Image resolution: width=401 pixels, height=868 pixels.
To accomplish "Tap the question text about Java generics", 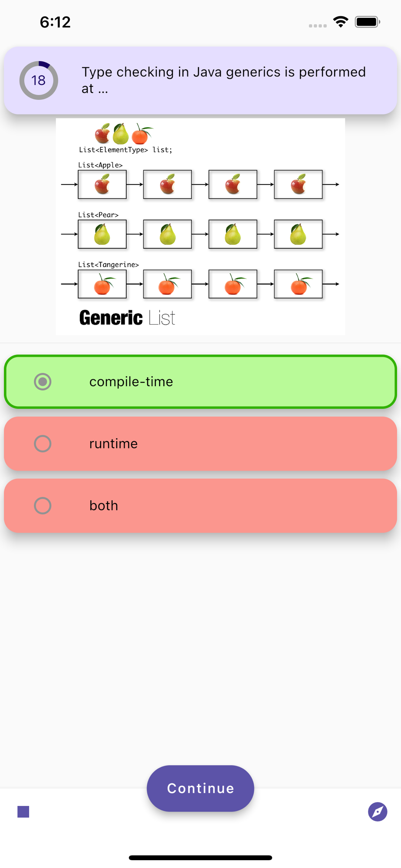I will tap(224, 80).
